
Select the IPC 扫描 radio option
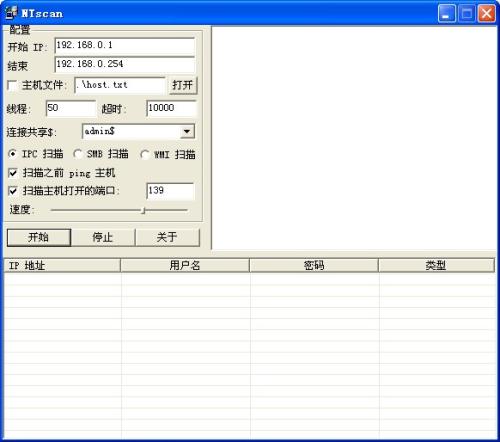[x=12, y=154]
